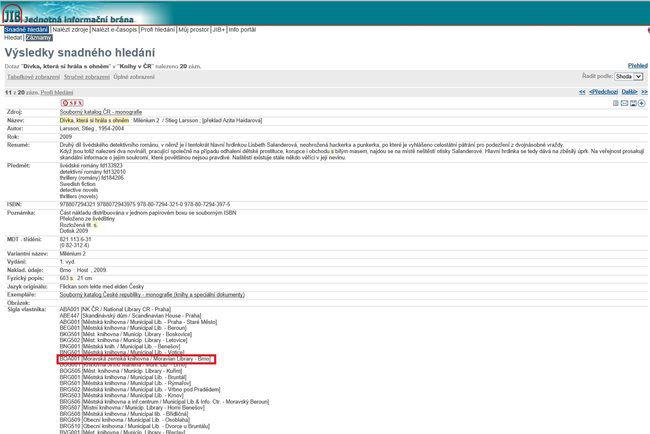Open the Exempláře Souborný katalog České republiky link

[x=152, y=295]
